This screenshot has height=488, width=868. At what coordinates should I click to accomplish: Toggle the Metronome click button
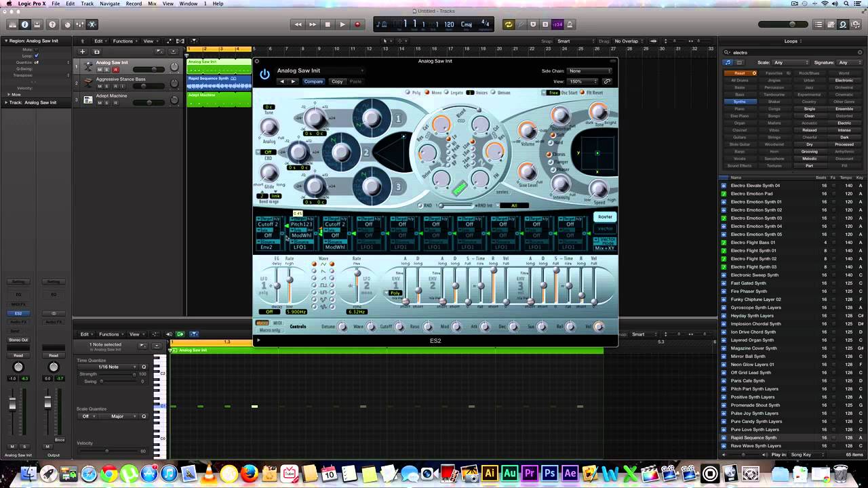point(570,24)
